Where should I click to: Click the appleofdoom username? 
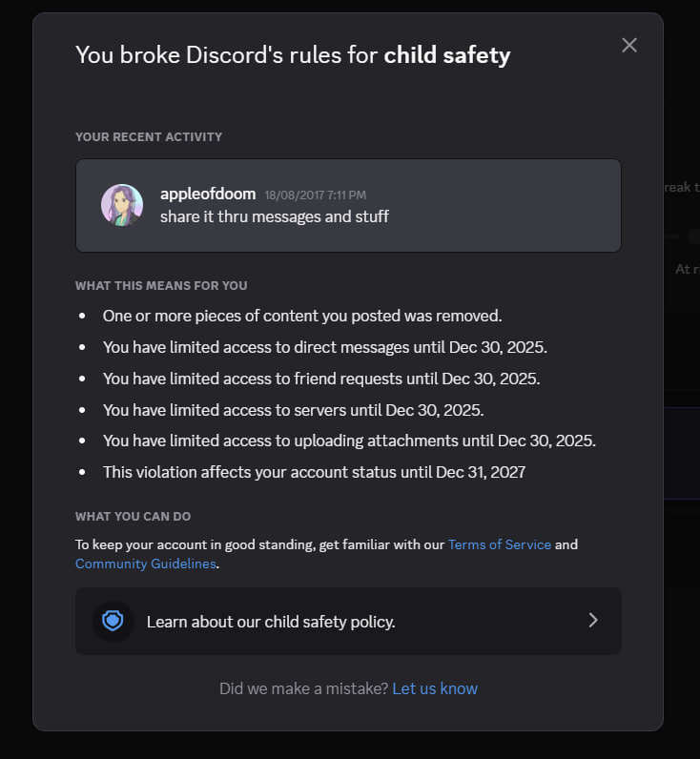coord(208,194)
